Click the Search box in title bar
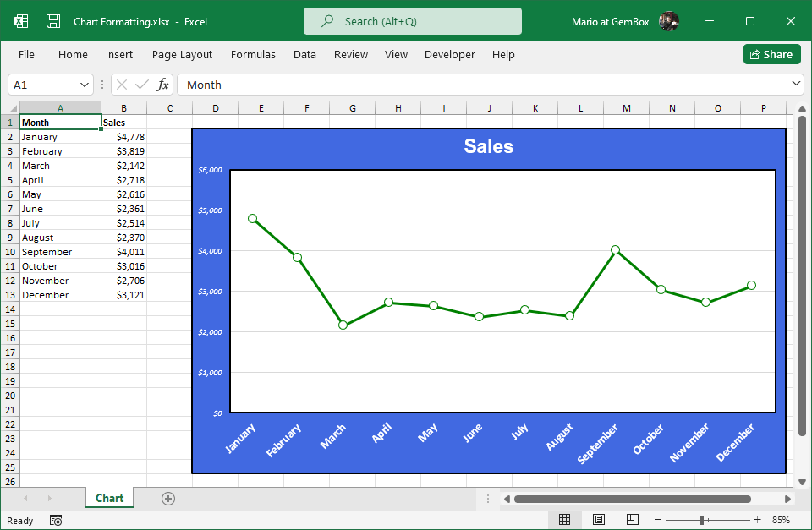 click(x=413, y=21)
